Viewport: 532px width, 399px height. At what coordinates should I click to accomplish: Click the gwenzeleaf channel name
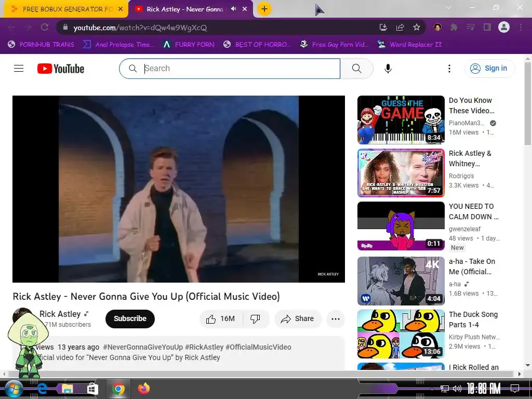464,229
